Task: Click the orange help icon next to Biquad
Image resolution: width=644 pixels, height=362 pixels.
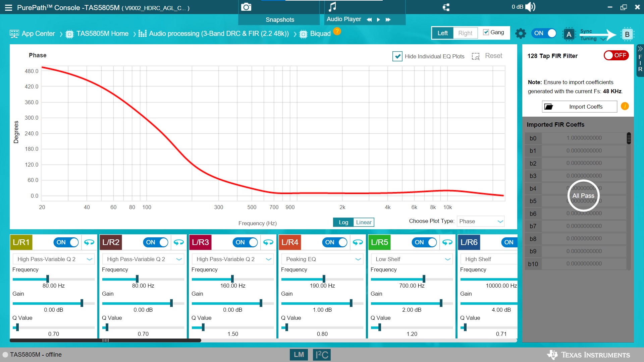Action: point(337,32)
